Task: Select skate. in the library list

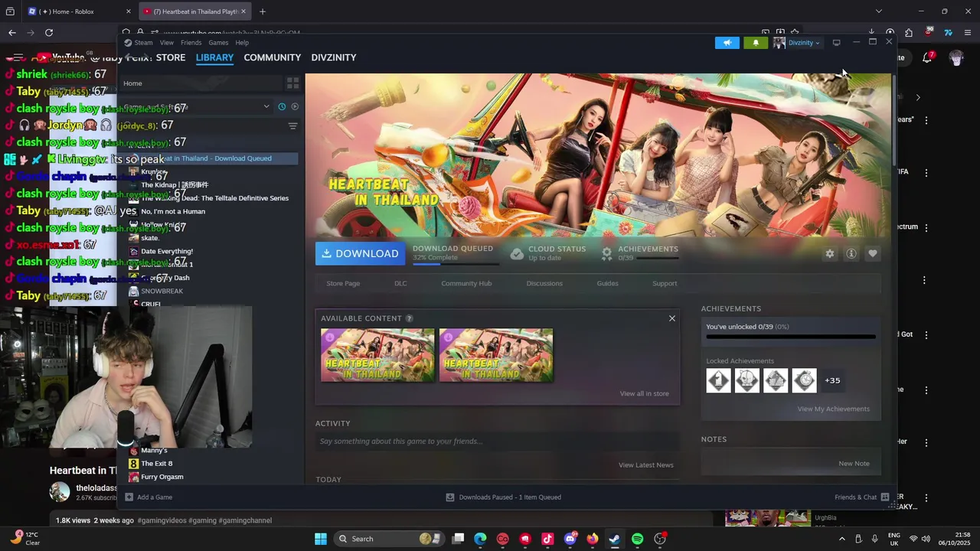Action: tap(150, 238)
